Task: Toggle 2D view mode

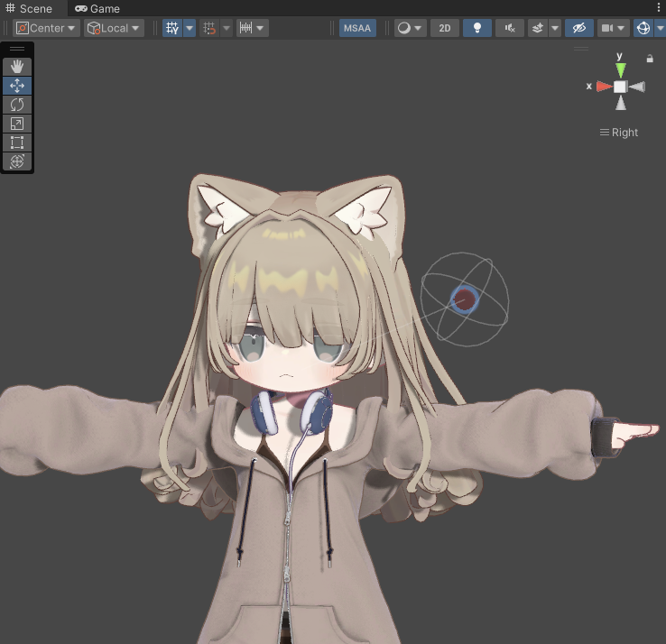Action: (445, 28)
